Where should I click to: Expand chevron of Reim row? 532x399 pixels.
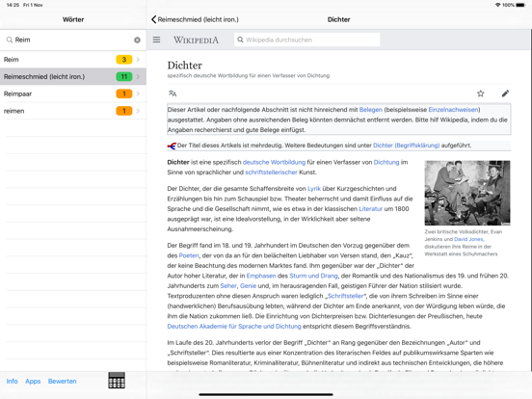pyautogui.click(x=138, y=60)
